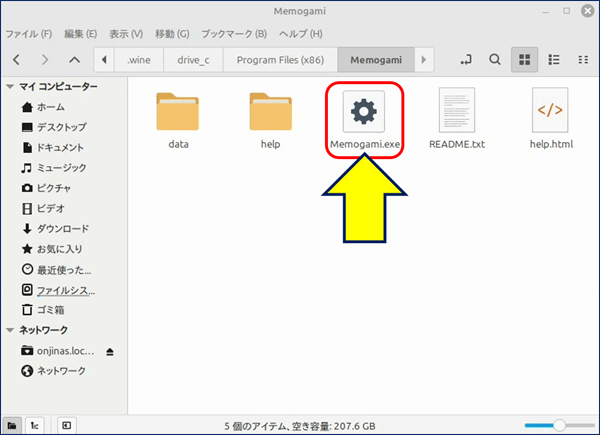The height and width of the screenshot is (435, 600).
Task: Select the help.html code icon
Action: coord(550,110)
